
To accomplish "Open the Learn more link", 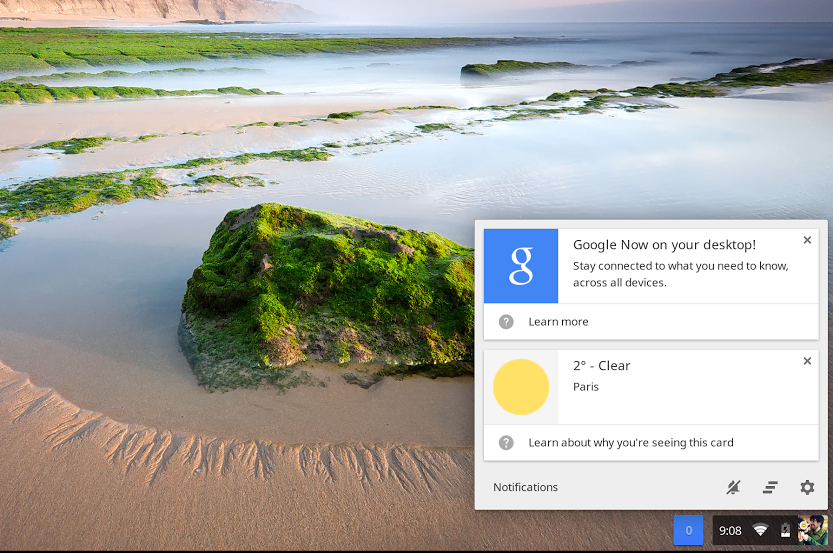I will (558, 322).
